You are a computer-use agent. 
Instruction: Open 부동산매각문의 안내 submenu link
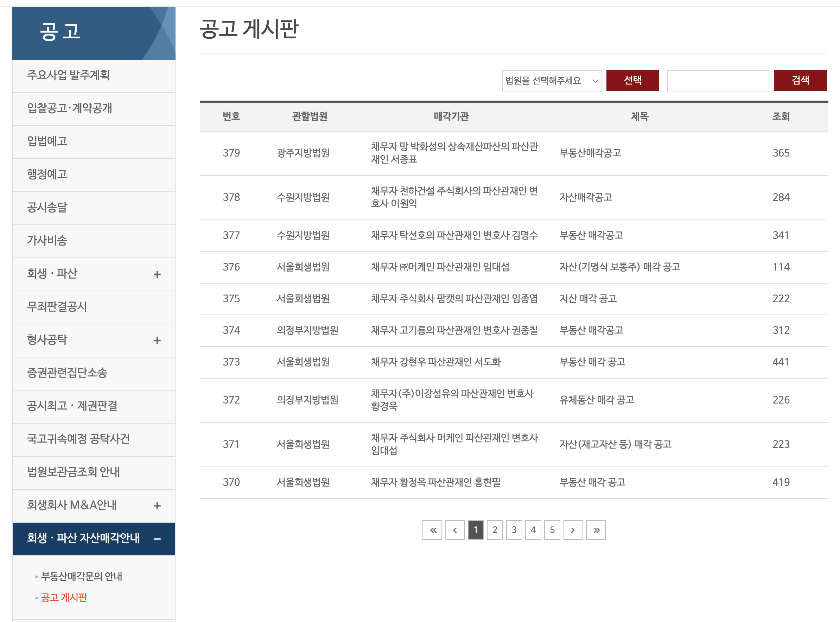[81, 576]
